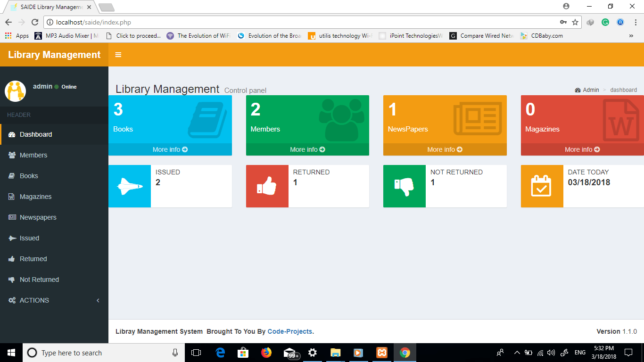Expand the ACTIONS menu
The width and height of the screenshot is (644, 362).
(x=34, y=300)
